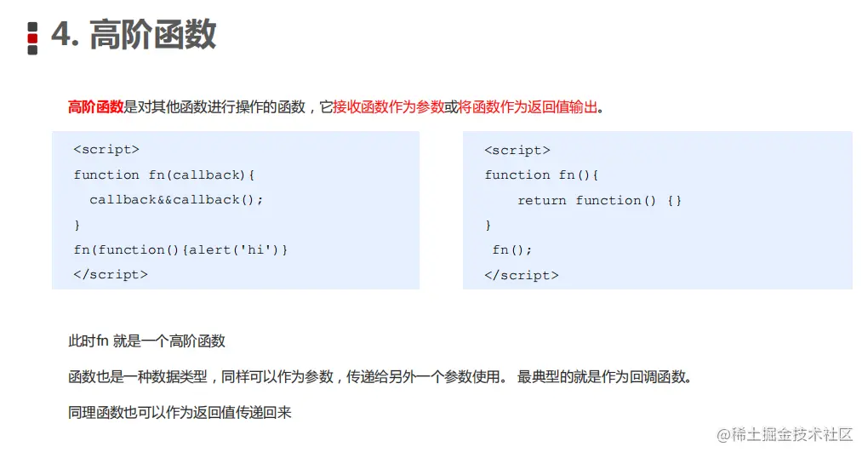Click the 'return function() {}' code line

599,200
